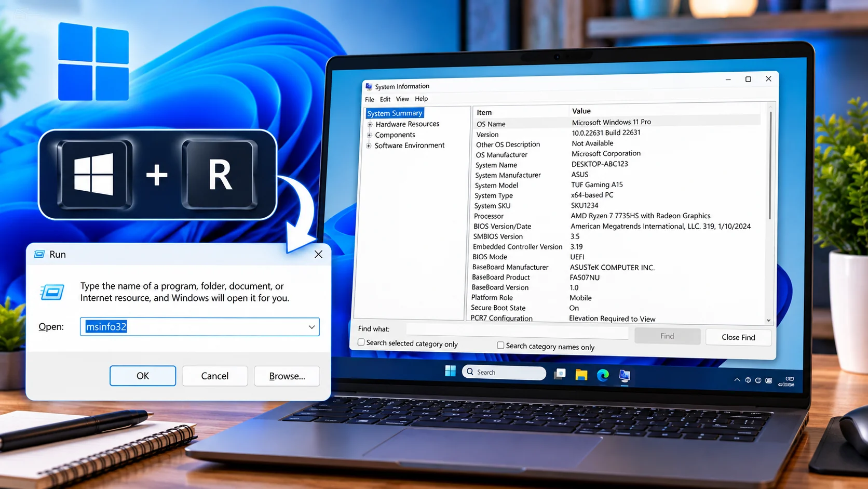Viewport: 868px width, 489px height.
Task: Open the Edit menu
Action: pyautogui.click(x=385, y=99)
